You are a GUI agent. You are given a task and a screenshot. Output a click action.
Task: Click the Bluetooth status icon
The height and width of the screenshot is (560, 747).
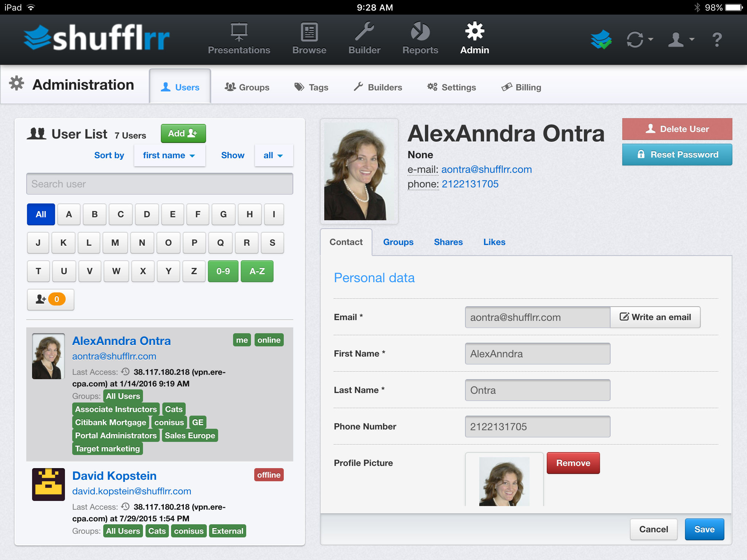697,7
